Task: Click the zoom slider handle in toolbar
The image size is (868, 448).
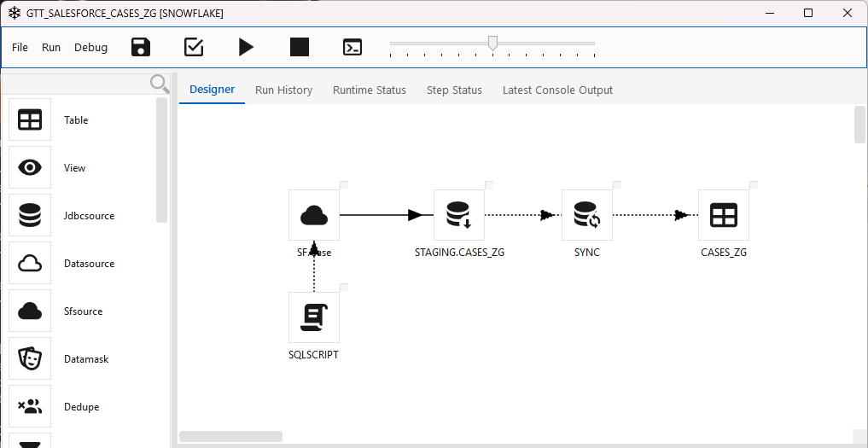Action: [x=492, y=44]
